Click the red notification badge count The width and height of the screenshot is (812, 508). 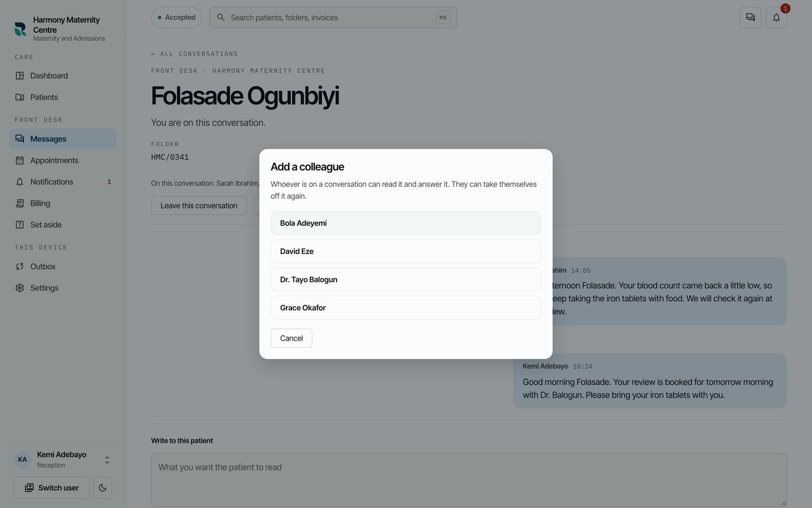click(x=785, y=8)
